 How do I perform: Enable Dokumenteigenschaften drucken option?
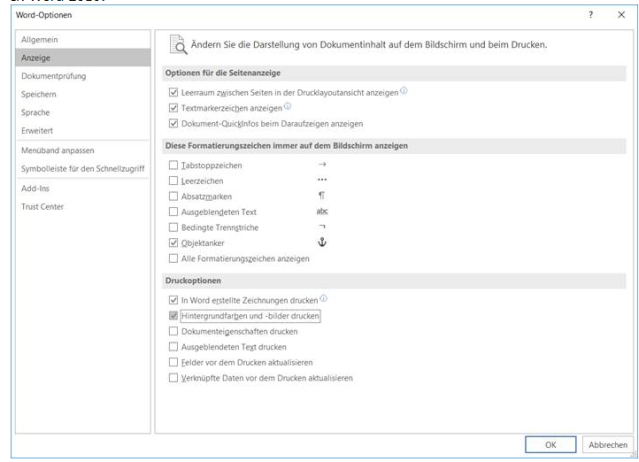tap(175, 331)
